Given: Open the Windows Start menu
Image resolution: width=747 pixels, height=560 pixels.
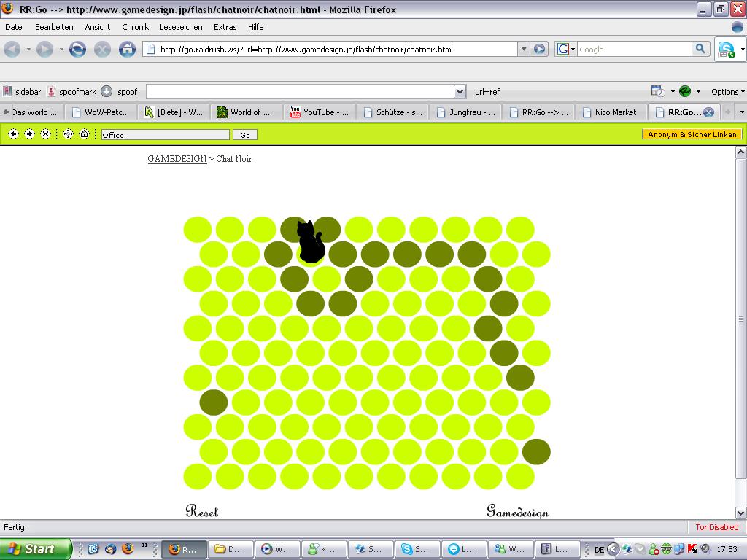Looking at the screenshot, I should pyautogui.click(x=35, y=549).
